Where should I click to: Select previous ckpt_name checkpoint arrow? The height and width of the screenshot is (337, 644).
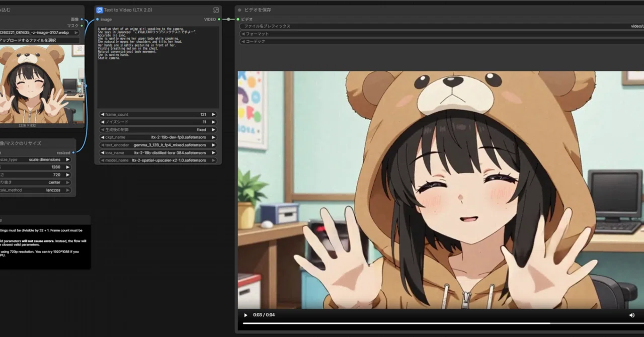click(x=102, y=137)
